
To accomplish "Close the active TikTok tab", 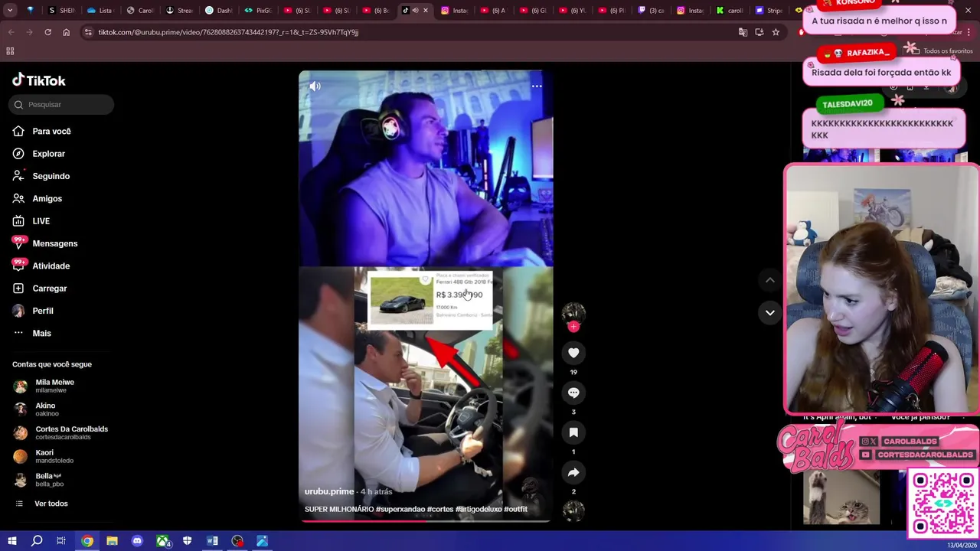I will click(x=426, y=11).
